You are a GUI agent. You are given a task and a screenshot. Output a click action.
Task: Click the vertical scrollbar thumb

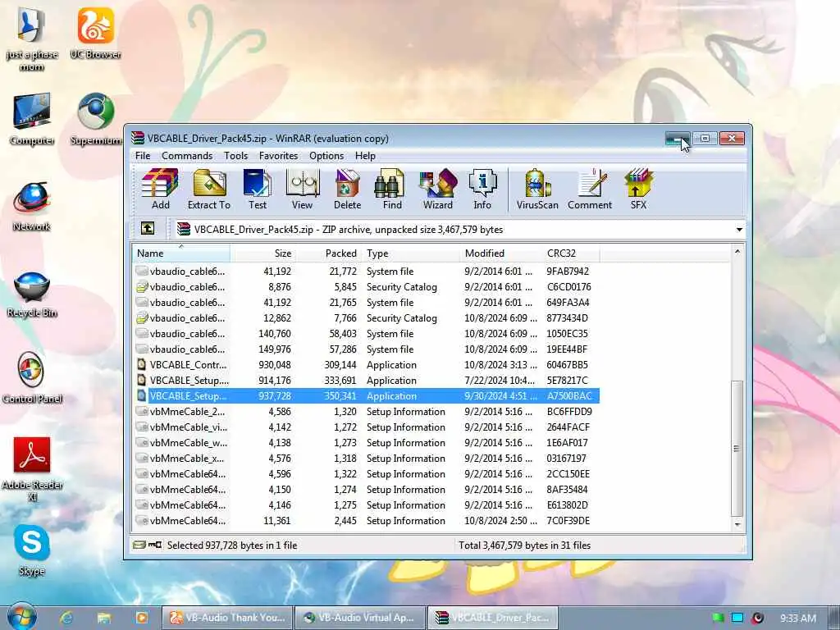(737, 449)
